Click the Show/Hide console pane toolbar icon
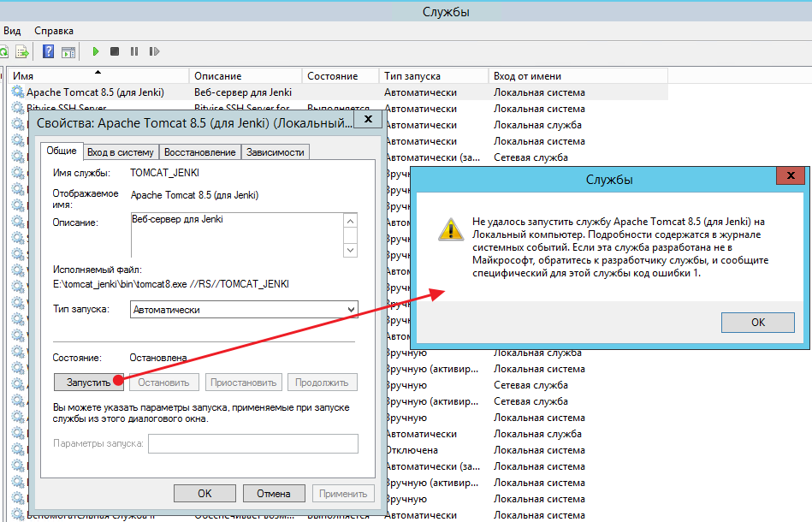This screenshot has height=522, width=812. pyautogui.click(x=68, y=52)
